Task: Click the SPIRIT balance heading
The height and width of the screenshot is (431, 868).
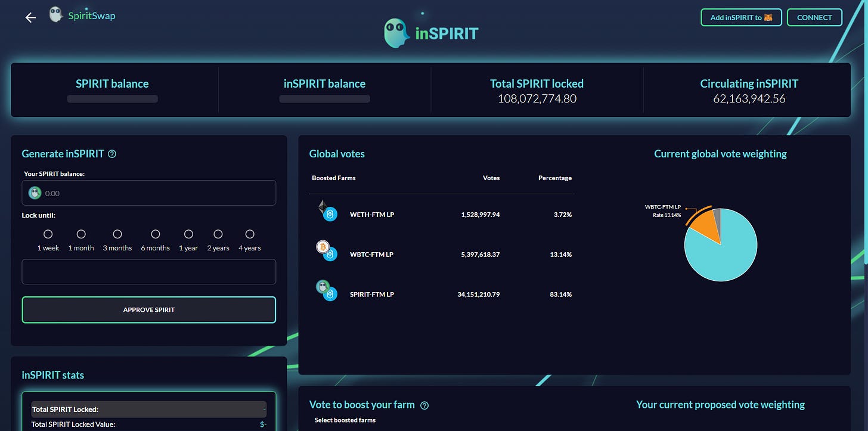Action: coord(112,84)
